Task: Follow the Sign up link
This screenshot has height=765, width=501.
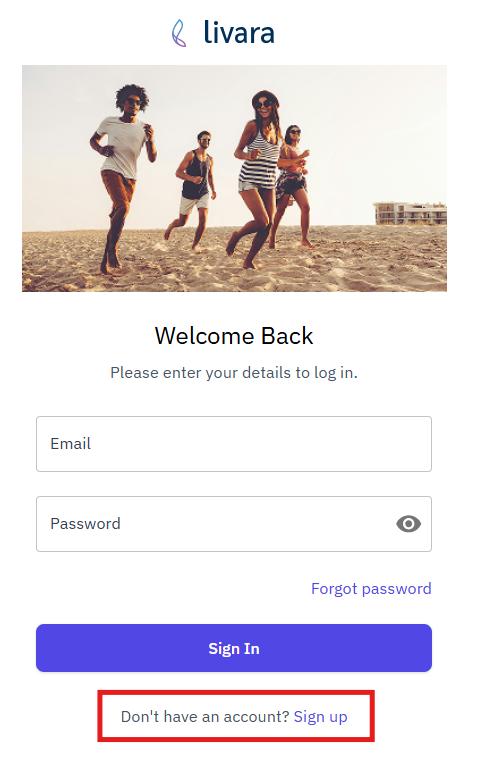Action: coord(321,717)
